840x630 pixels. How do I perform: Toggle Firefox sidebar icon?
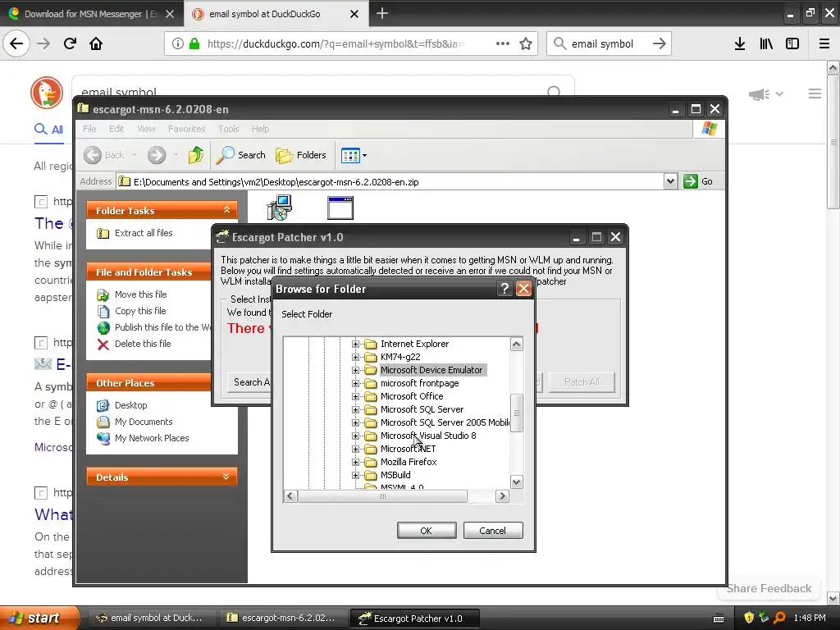(x=792, y=43)
